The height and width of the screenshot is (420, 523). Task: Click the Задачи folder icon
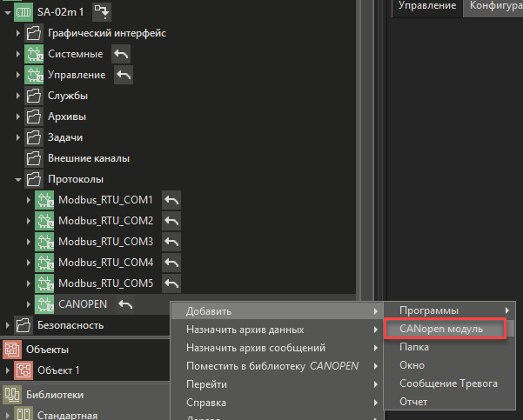[34, 137]
